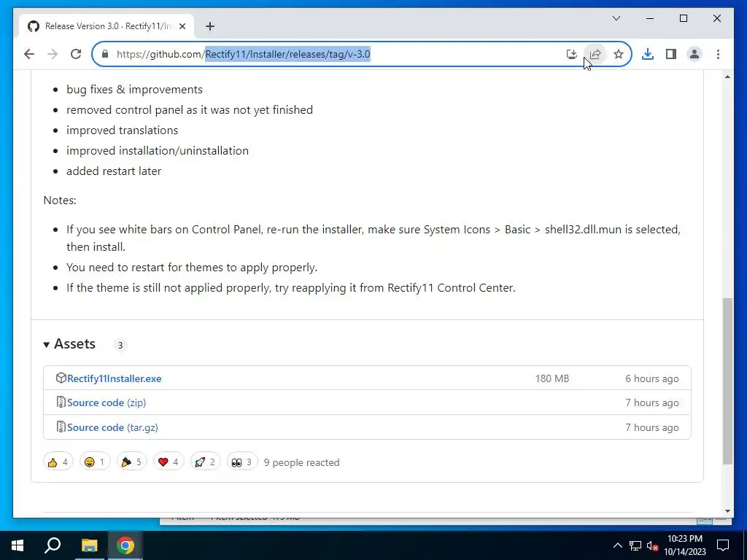This screenshot has height=560, width=747.
Task: Open the network tray icon
Action: 635,545
